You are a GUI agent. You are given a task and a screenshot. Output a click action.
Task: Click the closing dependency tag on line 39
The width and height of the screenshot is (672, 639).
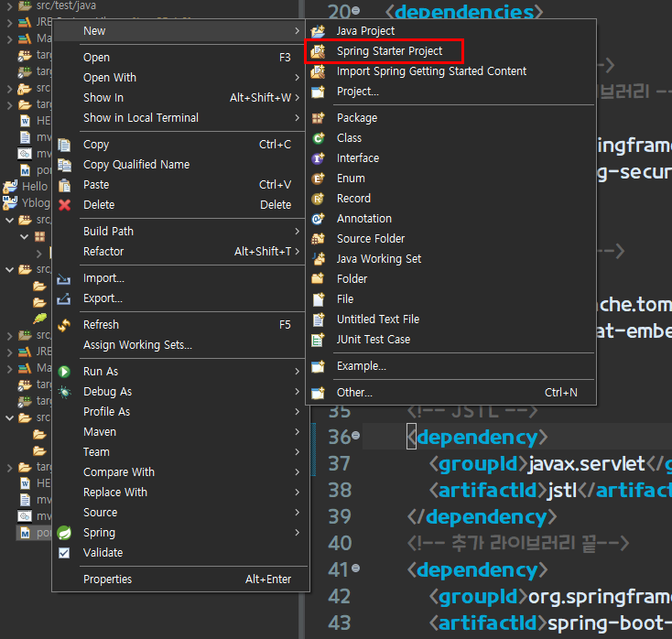point(482,517)
